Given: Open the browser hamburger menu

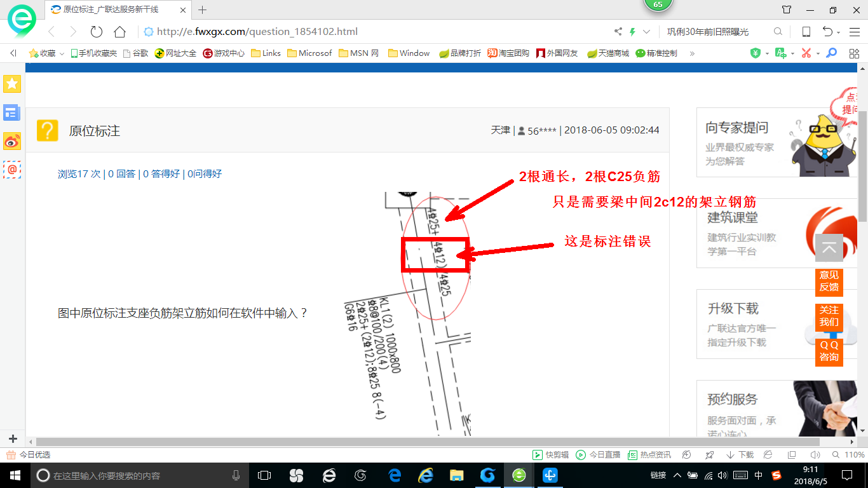Looking at the screenshot, I should coord(855,32).
